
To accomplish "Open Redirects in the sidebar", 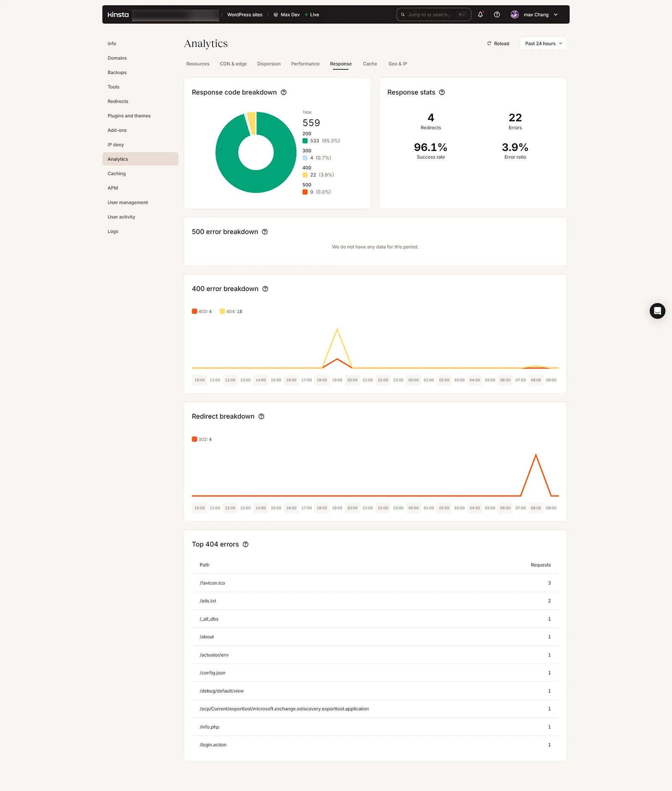I will tap(118, 102).
